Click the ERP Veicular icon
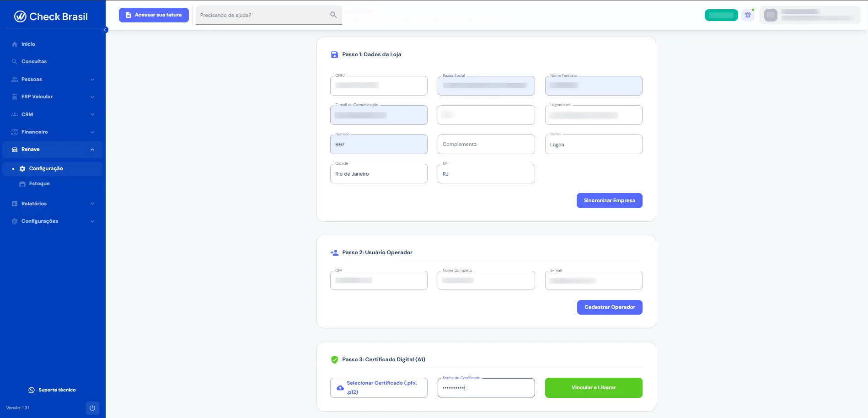Screen dimensions: 868x418 pos(15,97)
